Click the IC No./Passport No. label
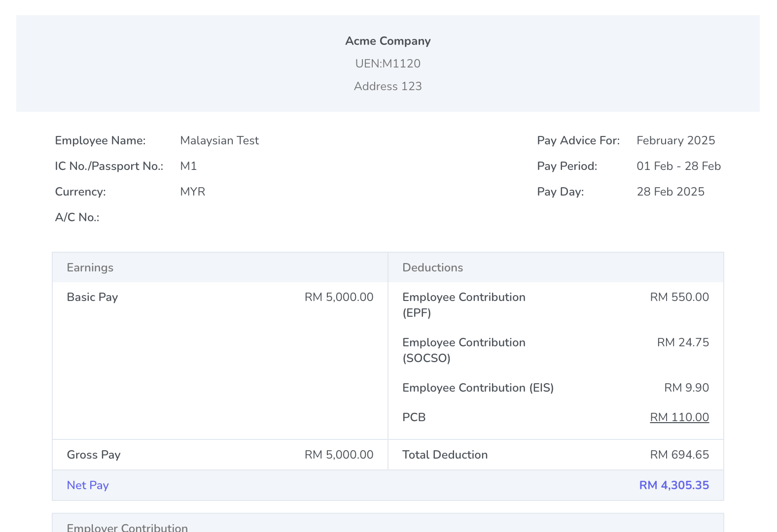The width and height of the screenshot is (777, 532). [x=109, y=166]
